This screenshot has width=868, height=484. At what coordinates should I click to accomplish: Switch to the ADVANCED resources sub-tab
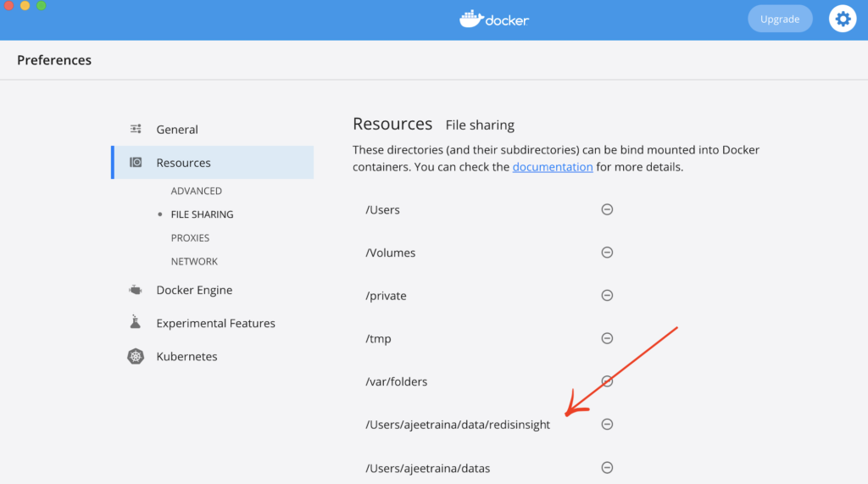click(197, 191)
